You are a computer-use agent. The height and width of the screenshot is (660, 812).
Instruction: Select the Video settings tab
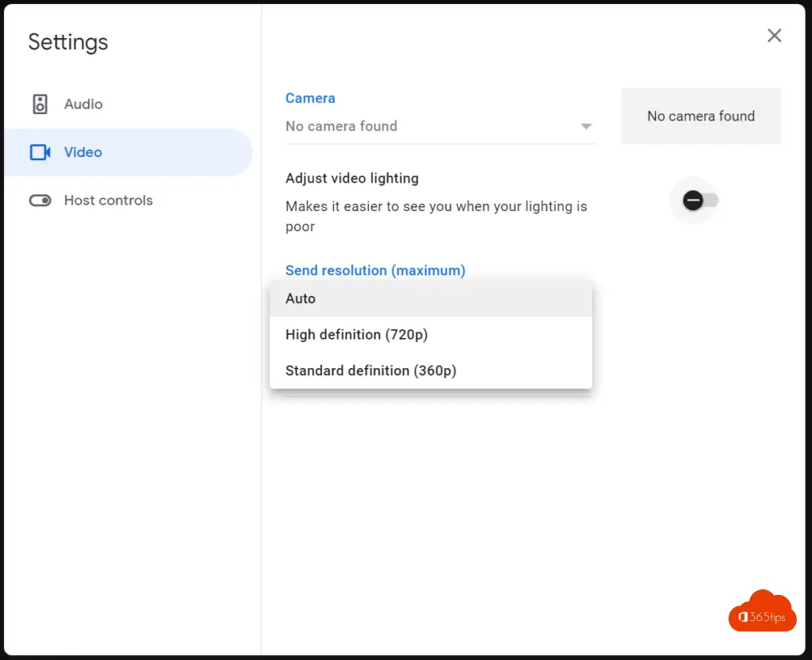pos(83,152)
